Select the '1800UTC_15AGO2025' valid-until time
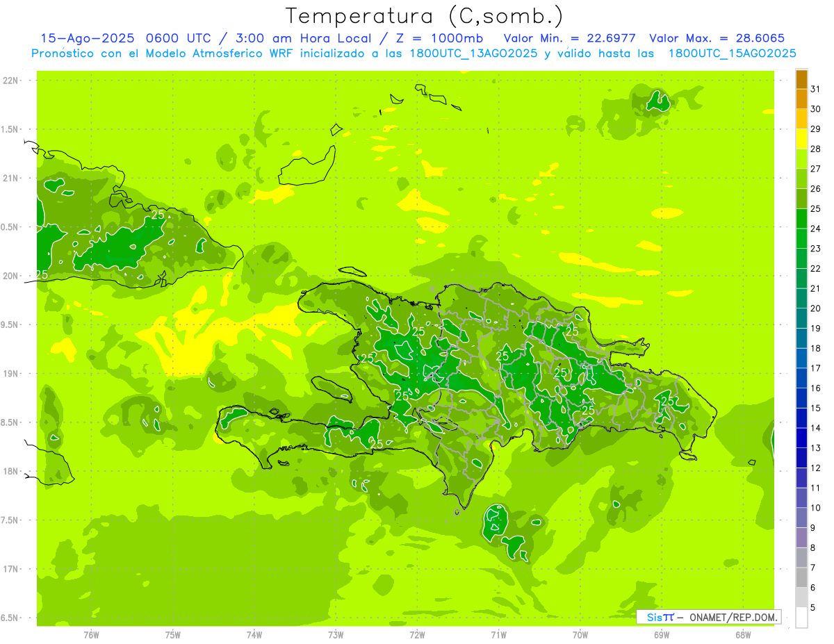This screenshot has height=644, width=834. click(733, 53)
